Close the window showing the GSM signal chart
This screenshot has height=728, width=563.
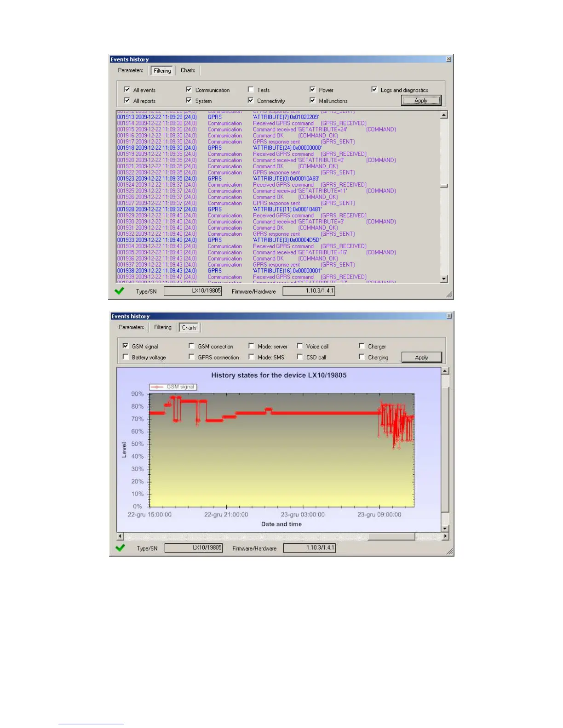(x=449, y=316)
